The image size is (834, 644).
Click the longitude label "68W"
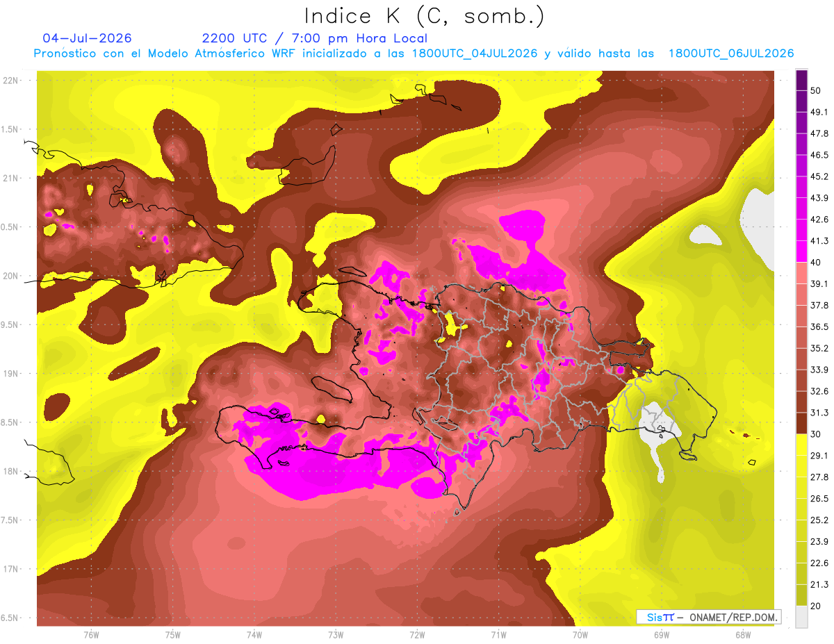(743, 635)
